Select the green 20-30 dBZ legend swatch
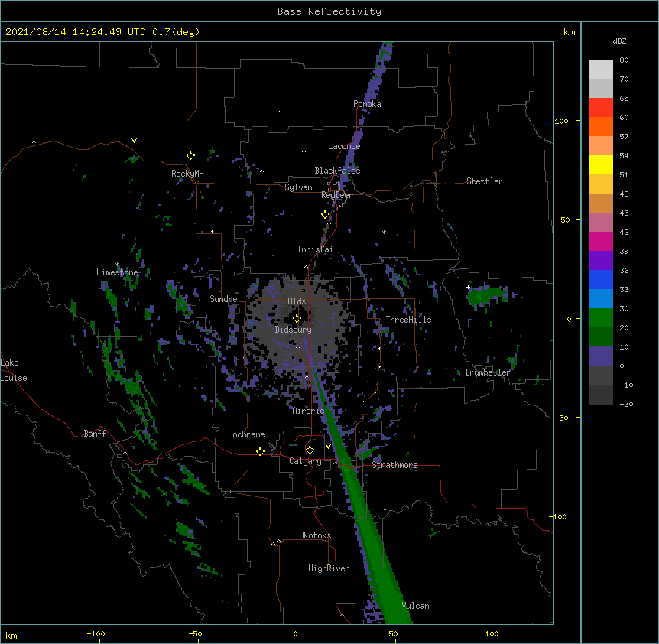 601,318
